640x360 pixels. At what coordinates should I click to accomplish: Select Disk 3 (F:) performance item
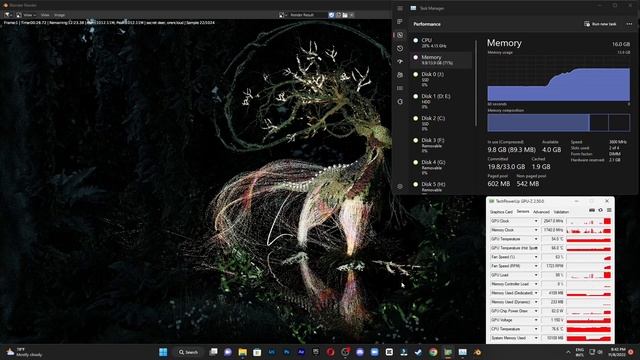(442, 145)
